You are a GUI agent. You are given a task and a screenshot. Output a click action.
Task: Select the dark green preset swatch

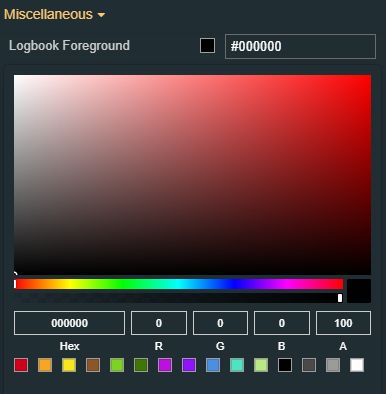[141, 365]
